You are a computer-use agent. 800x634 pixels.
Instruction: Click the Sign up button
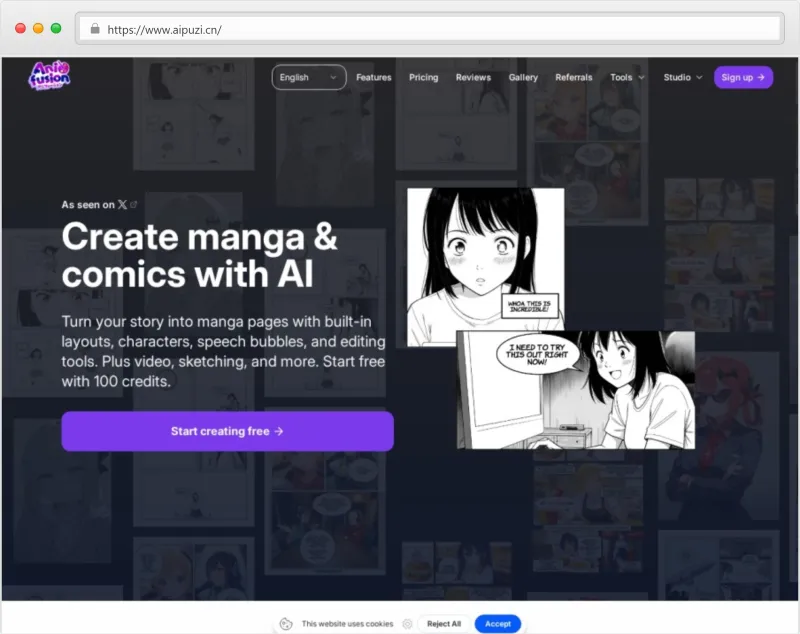tap(743, 78)
